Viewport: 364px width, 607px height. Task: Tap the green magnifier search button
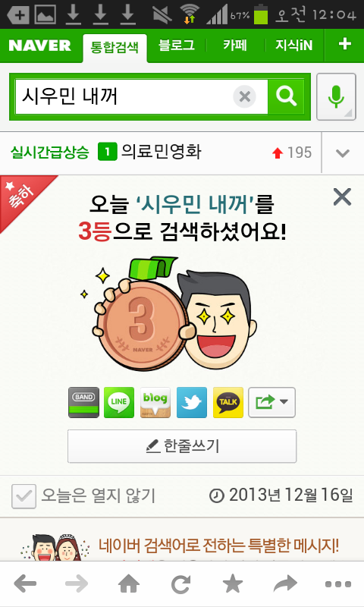286,97
